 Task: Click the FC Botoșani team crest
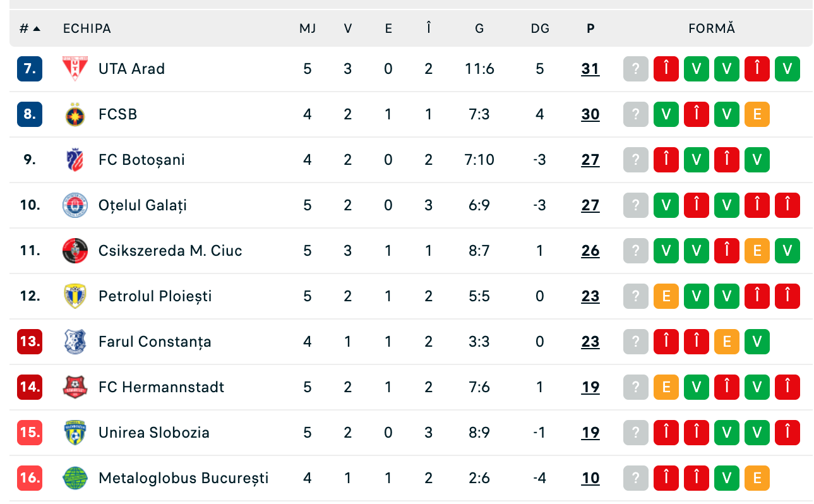[x=75, y=160]
